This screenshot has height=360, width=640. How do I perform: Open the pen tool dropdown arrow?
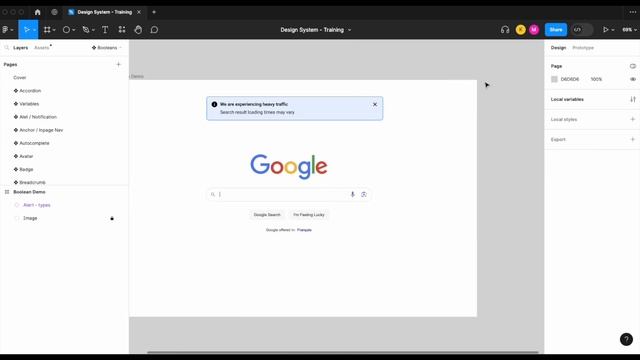pyautogui.click(x=93, y=30)
